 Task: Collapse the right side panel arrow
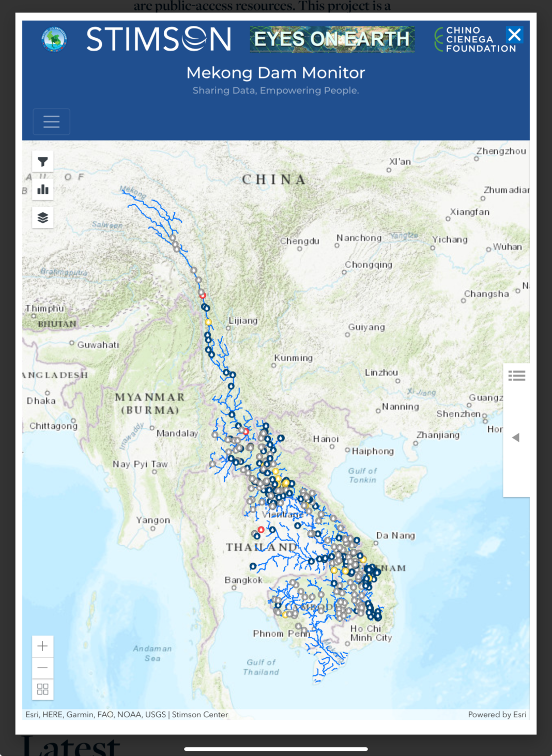515,438
